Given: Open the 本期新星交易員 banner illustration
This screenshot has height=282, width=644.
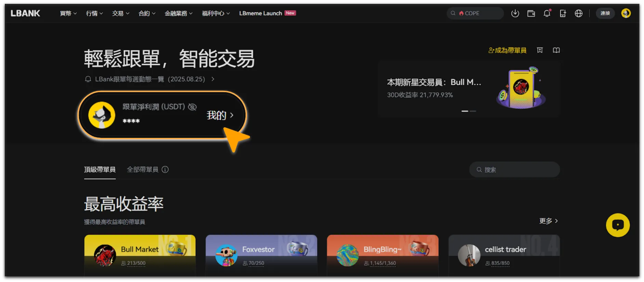Looking at the screenshot, I should pyautogui.click(x=521, y=88).
